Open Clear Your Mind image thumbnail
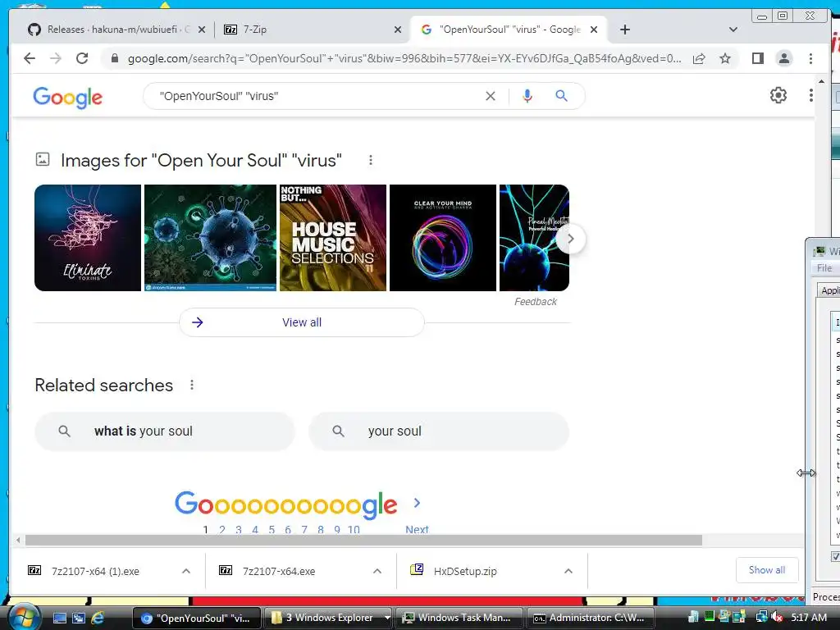The height and width of the screenshot is (630, 840). pos(442,238)
